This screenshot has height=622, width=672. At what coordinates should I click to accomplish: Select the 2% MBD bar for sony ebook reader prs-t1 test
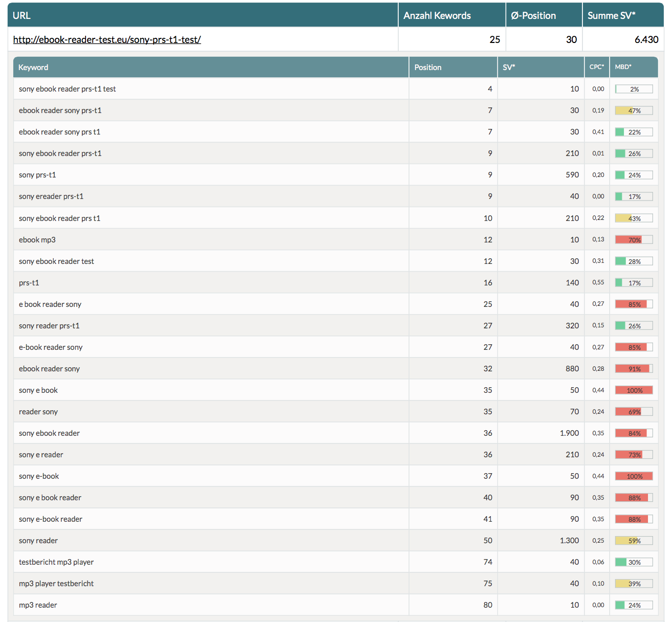click(634, 89)
